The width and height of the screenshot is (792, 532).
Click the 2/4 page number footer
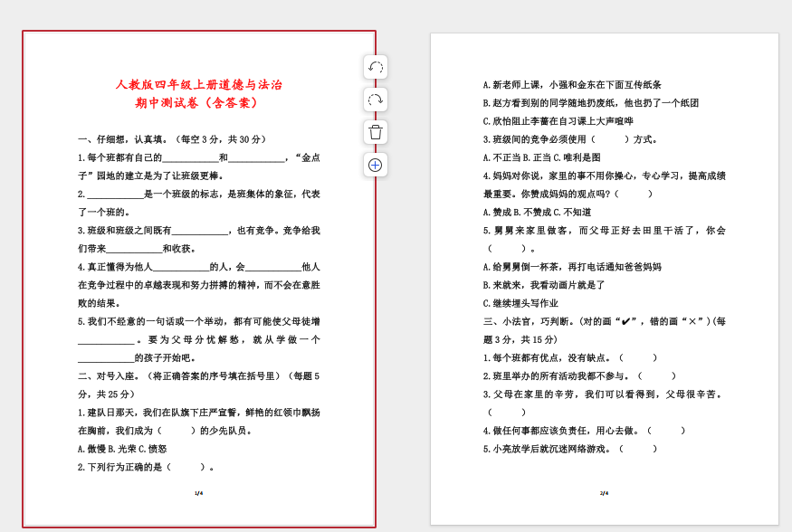point(604,493)
